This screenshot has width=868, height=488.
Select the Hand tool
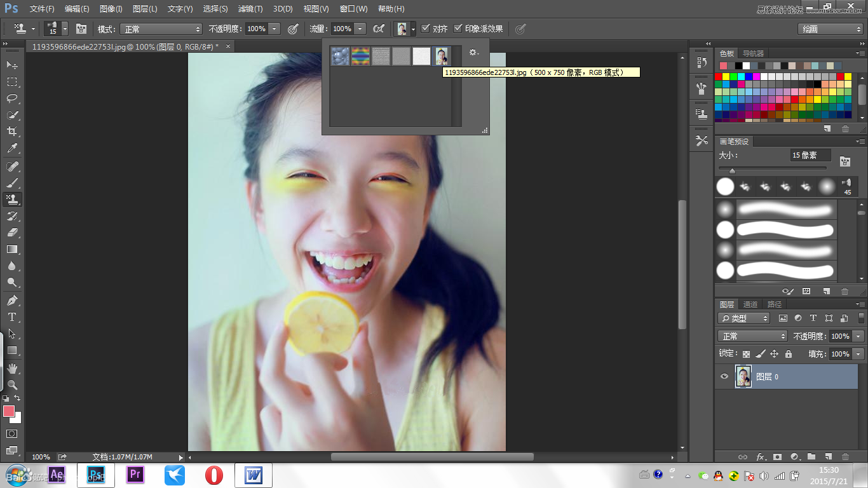point(12,368)
